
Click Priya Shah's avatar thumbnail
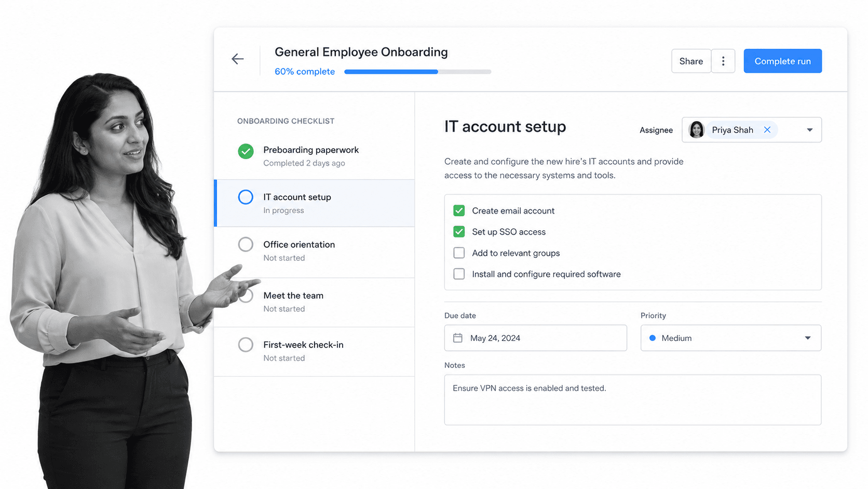coord(696,129)
